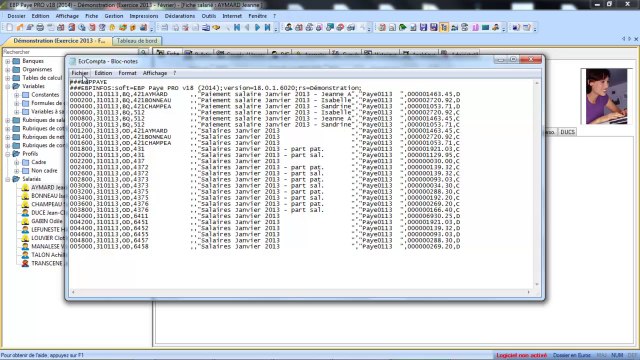Expand the Cadre profile node
The image size is (640, 360).
pyautogui.click(x=17, y=162)
